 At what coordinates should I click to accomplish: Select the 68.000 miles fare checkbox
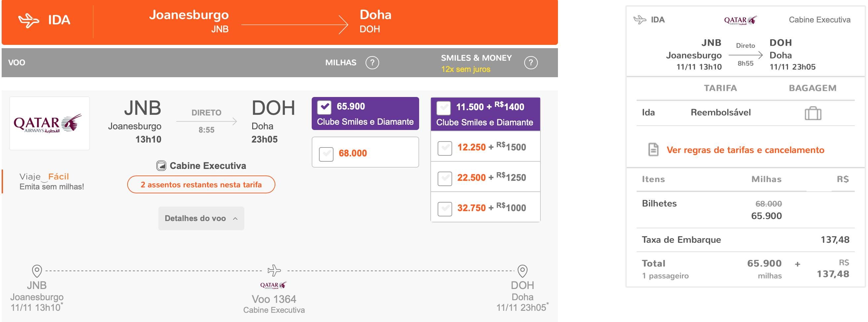coord(326,154)
